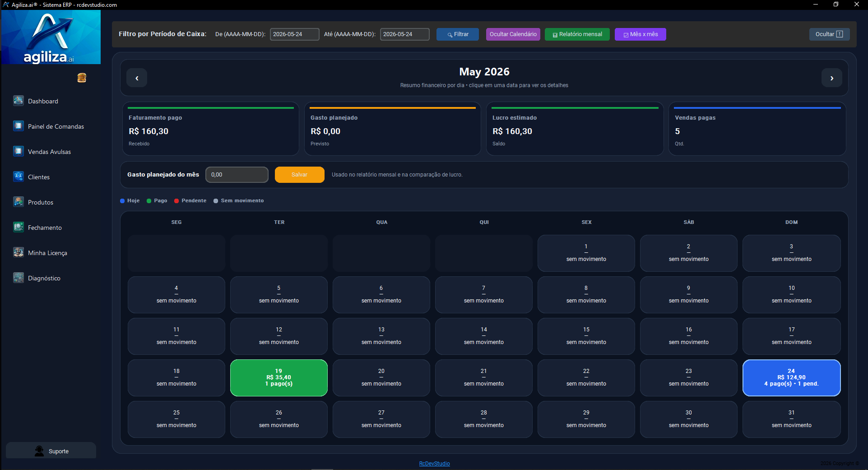This screenshot has height=470, width=868.
Task: Select the green day 19 cell
Action: tap(279, 378)
